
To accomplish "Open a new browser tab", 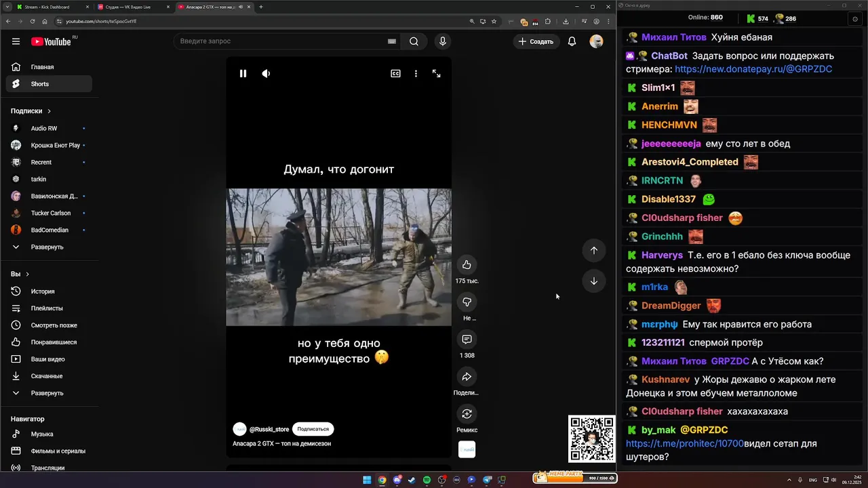I will coord(261,7).
